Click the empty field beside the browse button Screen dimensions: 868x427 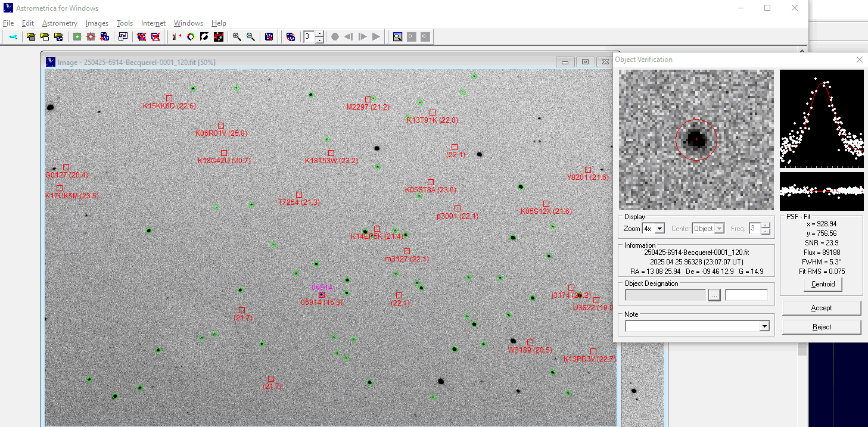click(746, 295)
